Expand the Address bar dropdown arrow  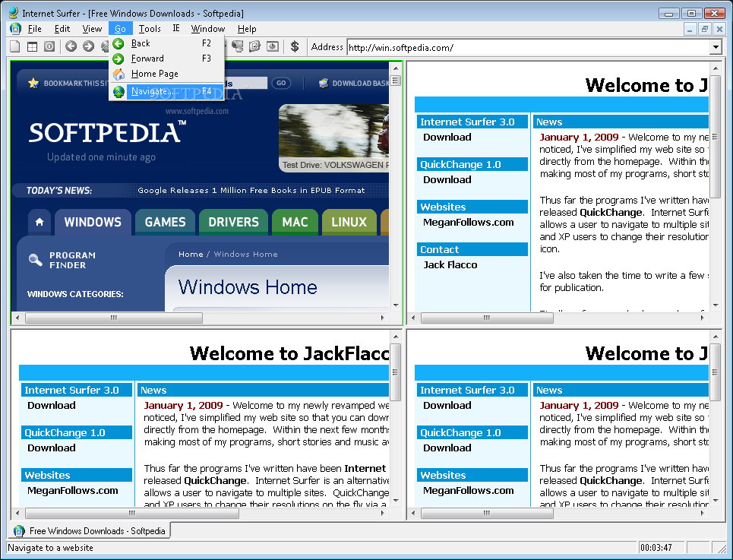click(x=716, y=47)
